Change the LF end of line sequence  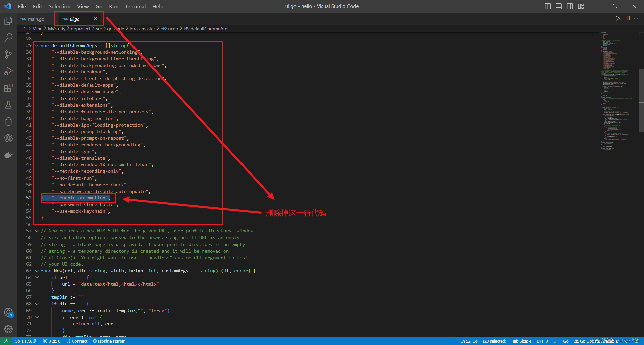[555, 341]
